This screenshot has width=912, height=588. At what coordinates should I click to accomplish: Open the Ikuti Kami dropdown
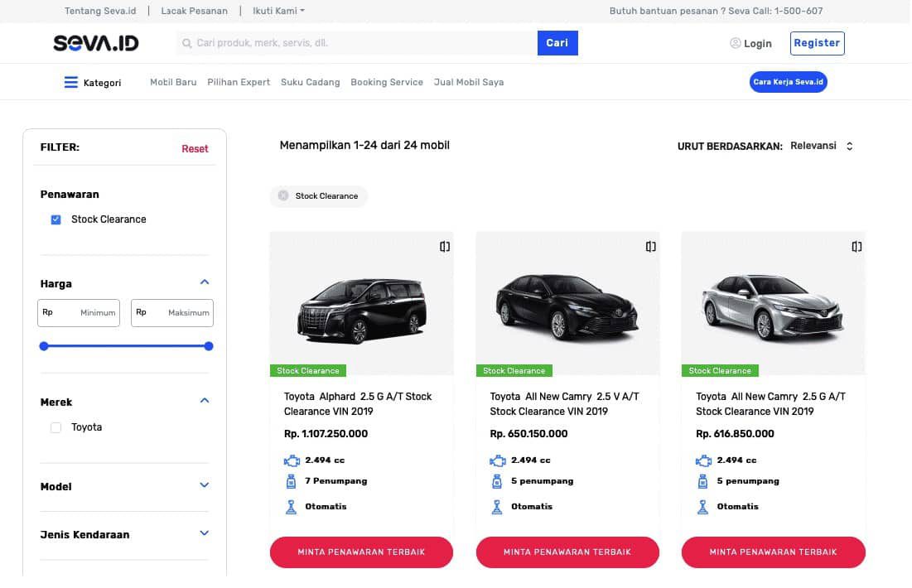point(278,11)
